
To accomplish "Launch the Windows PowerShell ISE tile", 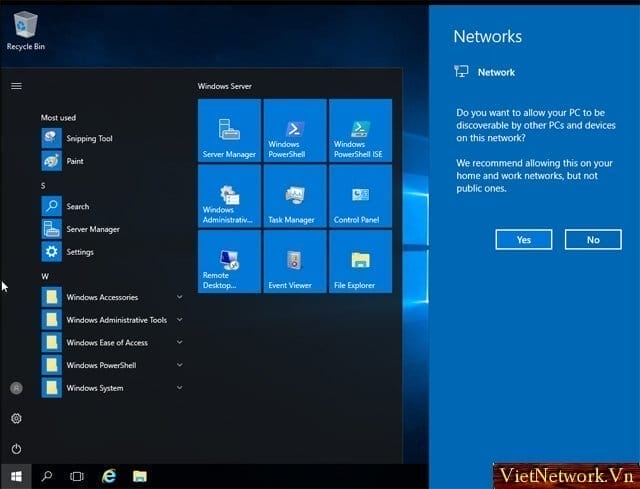I will pos(360,131).
